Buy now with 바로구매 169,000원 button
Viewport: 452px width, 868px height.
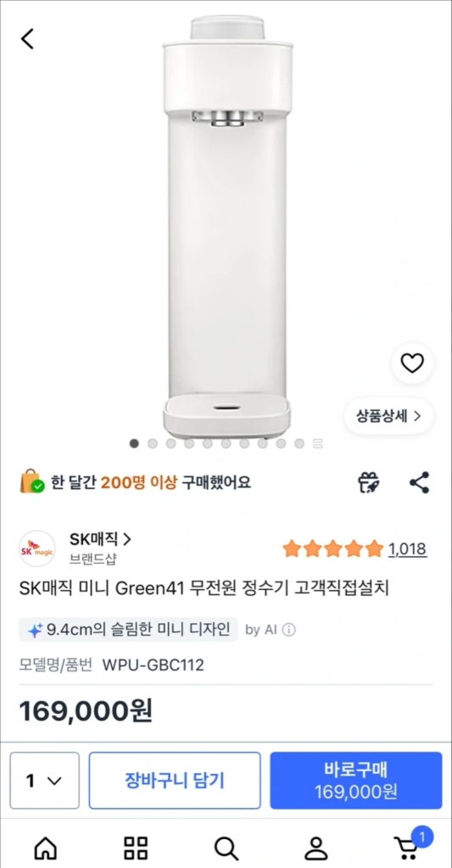[x=356, y=781]
